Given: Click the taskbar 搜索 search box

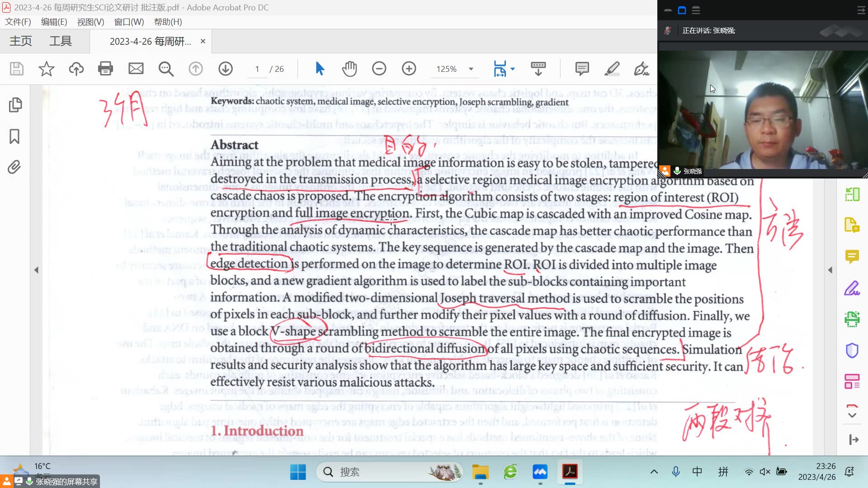Looking at the screenshot, I should (390, 472).
